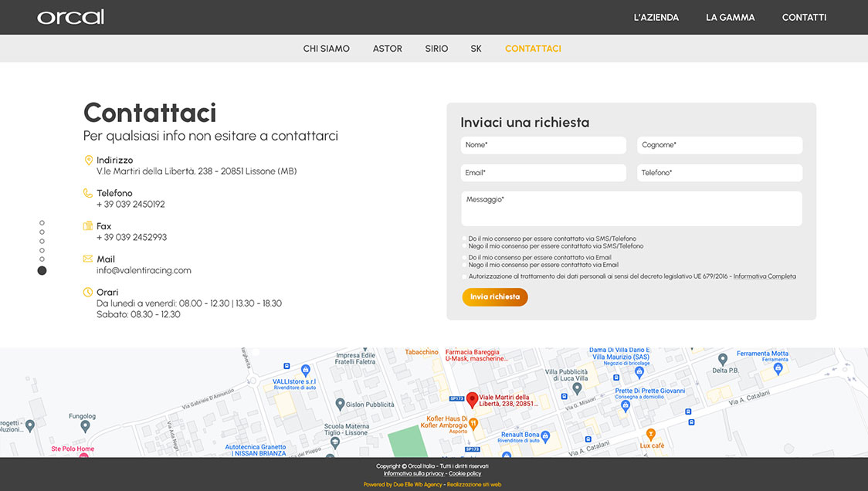868x491 pixels.
Task: Select the fax machine icon next to Fax
Action: [88, 226]
